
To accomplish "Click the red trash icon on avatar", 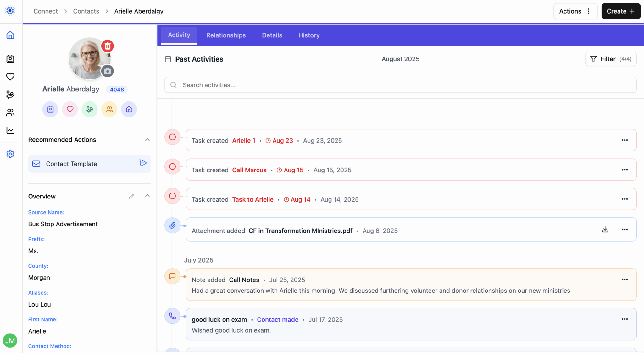I will [x=108, y=46].
